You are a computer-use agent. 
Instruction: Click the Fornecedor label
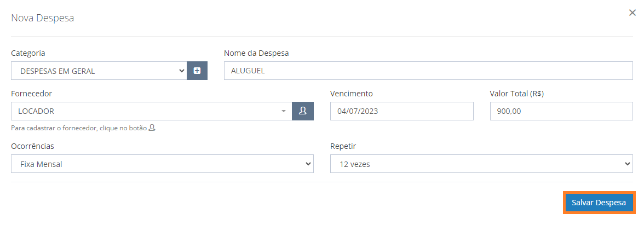coord(32,94)
